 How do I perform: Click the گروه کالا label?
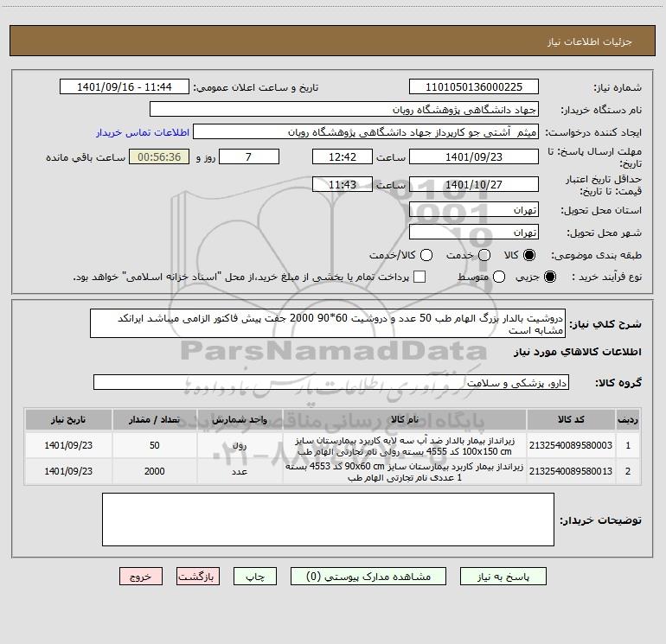[x=618, y=382]
